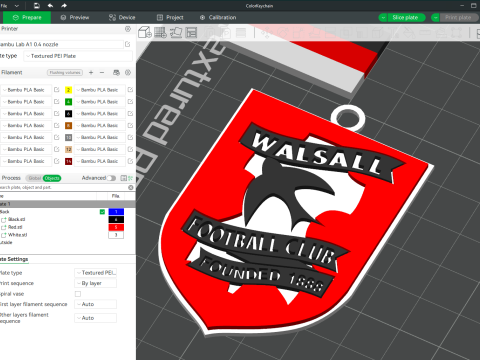Click the dark red filament 14 swatch
This screenshot has width=480, height=360.
pyautogui.click(x=68, y=161)
